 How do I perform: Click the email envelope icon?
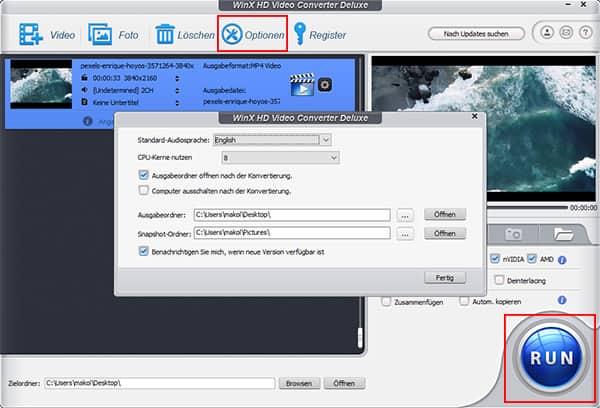click(x=566, y=32)
